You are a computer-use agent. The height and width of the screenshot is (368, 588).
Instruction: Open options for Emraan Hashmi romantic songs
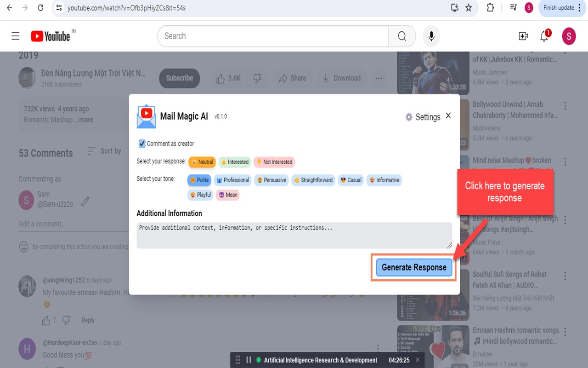pos(565,332)
